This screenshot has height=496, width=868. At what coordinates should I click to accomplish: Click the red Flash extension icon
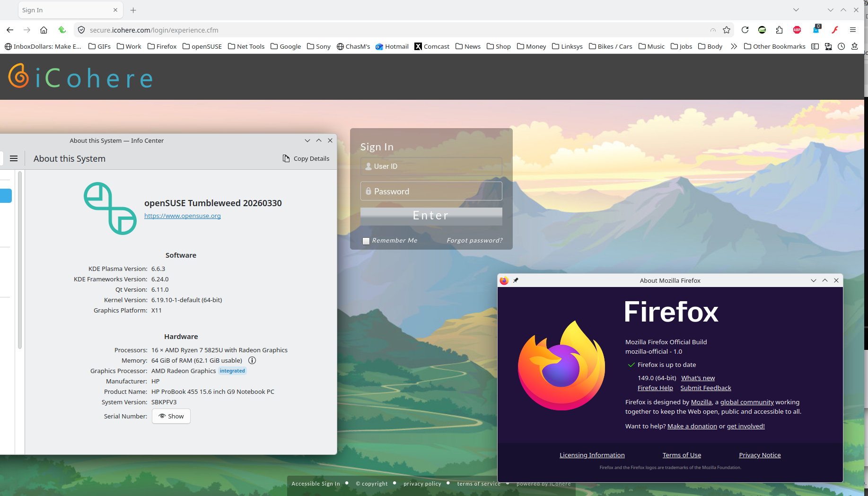click(835, 30)
